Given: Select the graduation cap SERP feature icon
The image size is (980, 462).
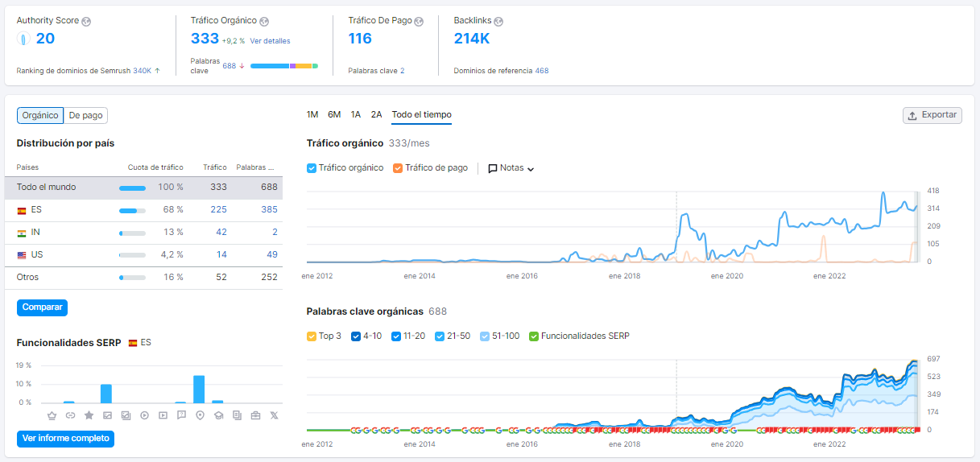Looking at the screenshot, I should tap(218, 415).
